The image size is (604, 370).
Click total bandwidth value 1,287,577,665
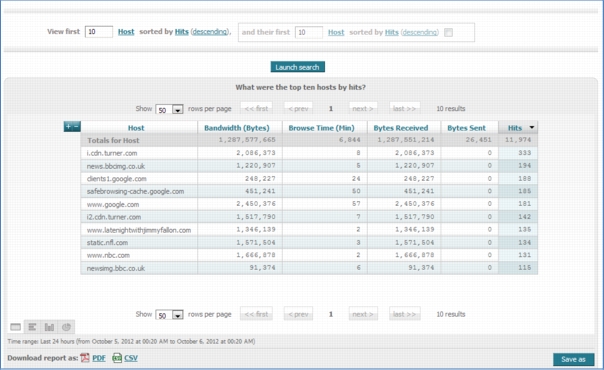pos(247,140)
